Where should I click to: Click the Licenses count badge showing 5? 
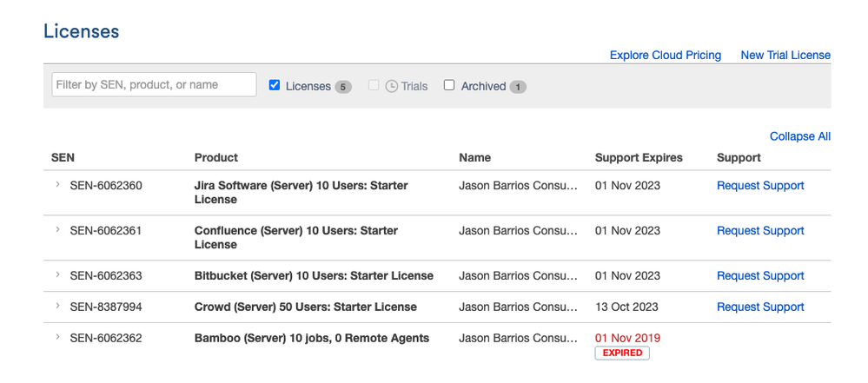pos(343,87)
